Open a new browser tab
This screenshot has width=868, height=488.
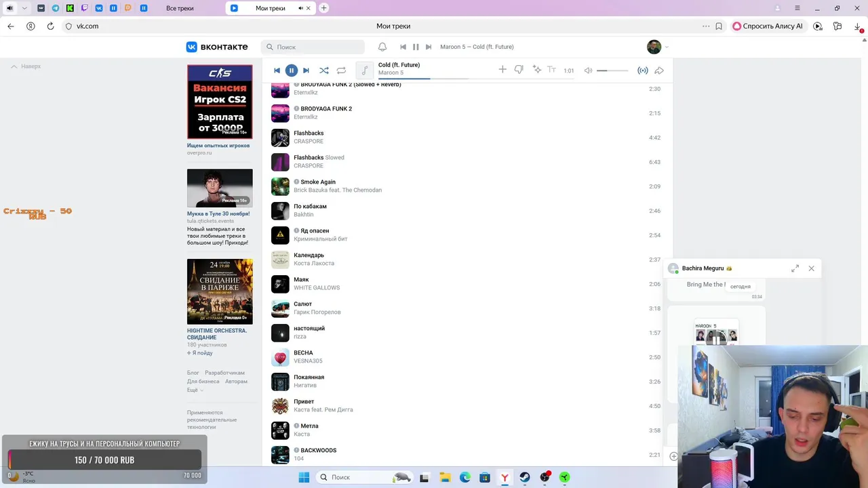(323, 8)
